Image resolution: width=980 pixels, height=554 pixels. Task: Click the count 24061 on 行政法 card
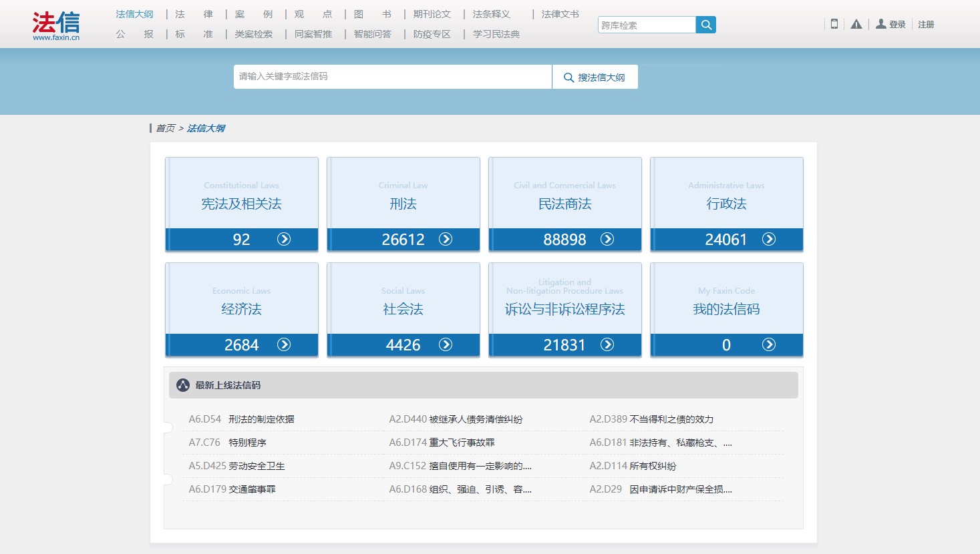[x=726, y=240]
